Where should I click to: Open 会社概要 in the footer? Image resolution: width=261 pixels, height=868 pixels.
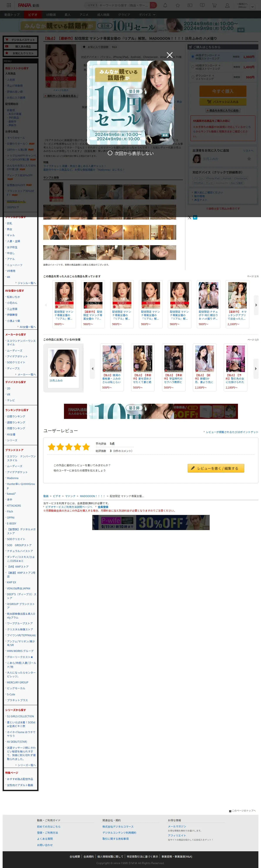(75, 856)
